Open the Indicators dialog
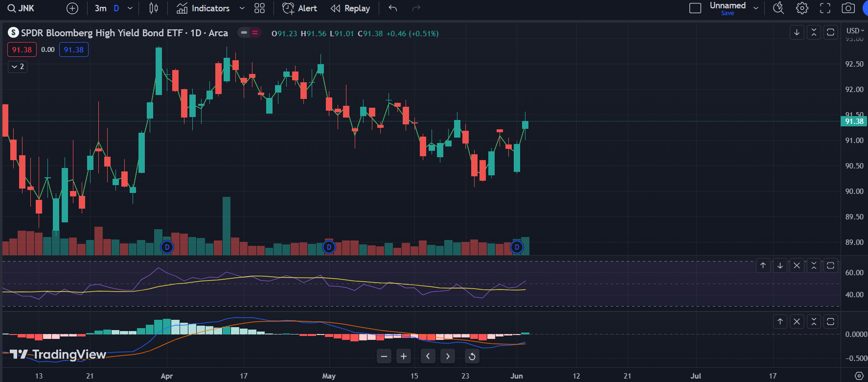The width and height of the screenshot is (868, 382). point(203,8)
